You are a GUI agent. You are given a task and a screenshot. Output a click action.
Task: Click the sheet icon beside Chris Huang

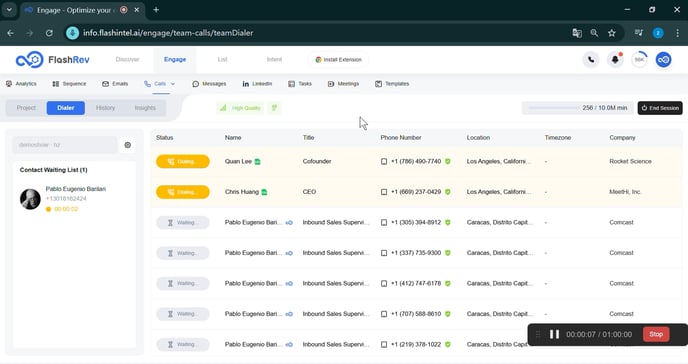click(x=264, y=192)
